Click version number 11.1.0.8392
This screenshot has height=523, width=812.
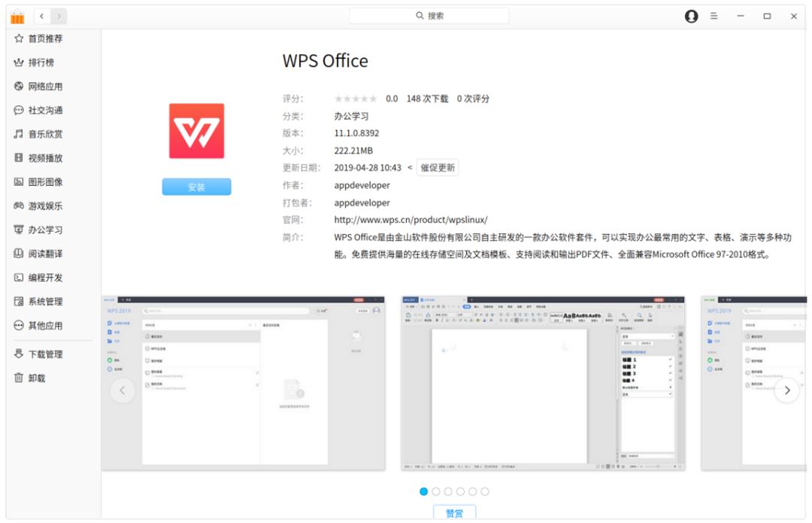[357, 133]
